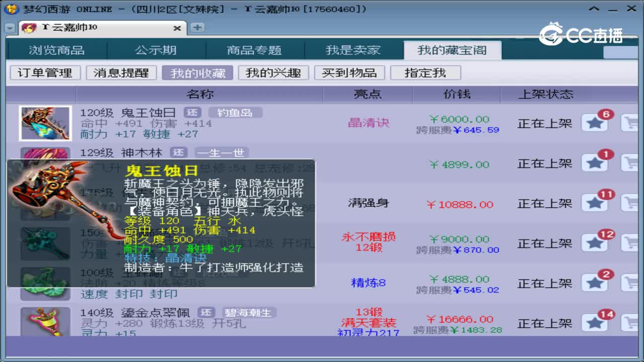Toggle favorite star for 神木林 ￥4899 row
The width and height of the screenshot is (644, 362).
click(595, 163)
